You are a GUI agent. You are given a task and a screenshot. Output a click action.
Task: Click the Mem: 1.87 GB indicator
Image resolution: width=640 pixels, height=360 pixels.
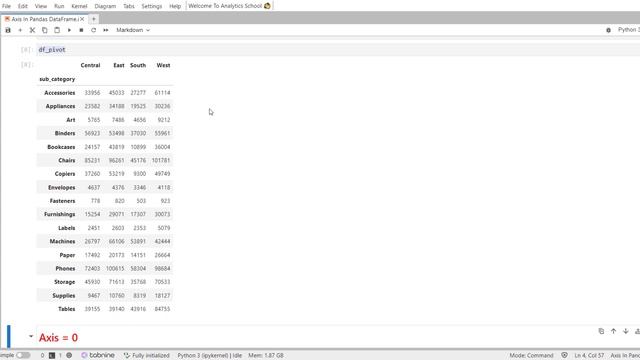click(x=266, y=356)
